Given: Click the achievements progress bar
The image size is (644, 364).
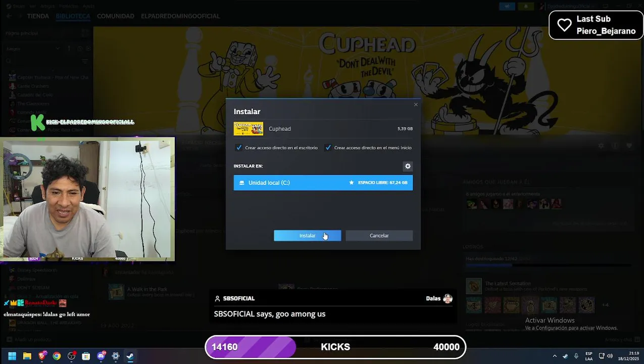Looking at the screenshot, I should tap(548, 264).
